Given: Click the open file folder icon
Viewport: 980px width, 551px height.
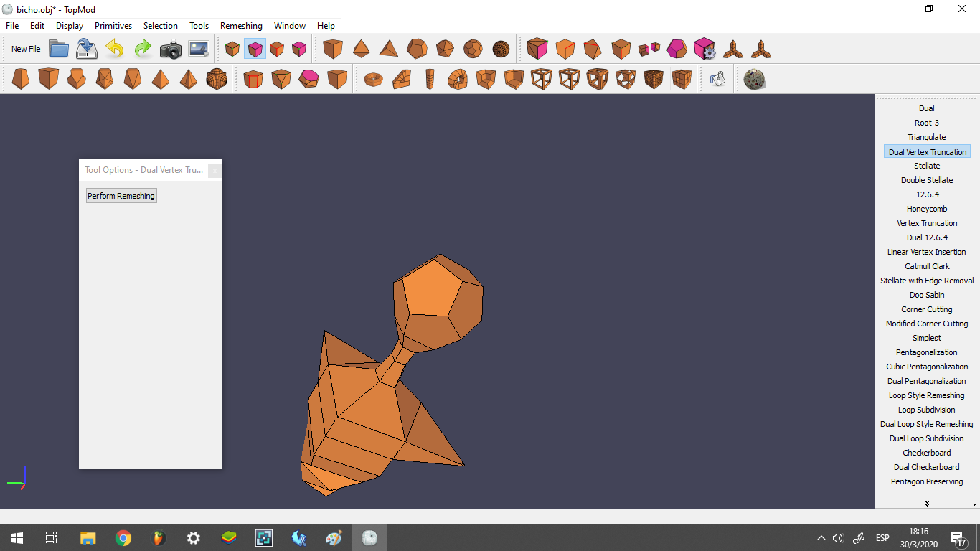Looking at the screenshot, I should [59, 49].
